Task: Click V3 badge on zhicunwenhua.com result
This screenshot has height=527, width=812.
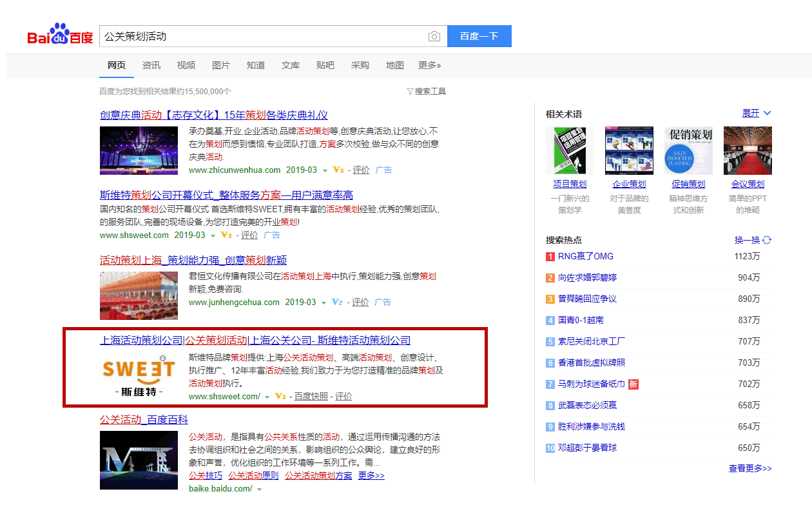Action: pos(338,170)
